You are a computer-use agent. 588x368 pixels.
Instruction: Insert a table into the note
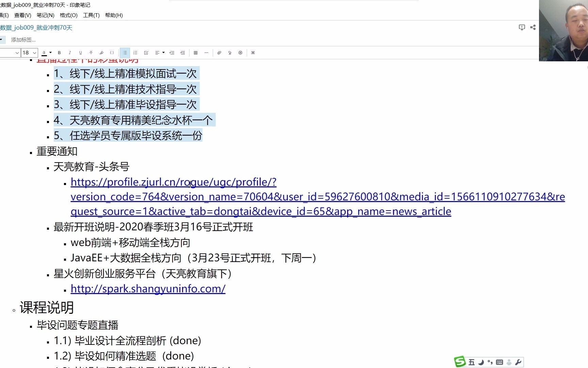tap(196, 53)
